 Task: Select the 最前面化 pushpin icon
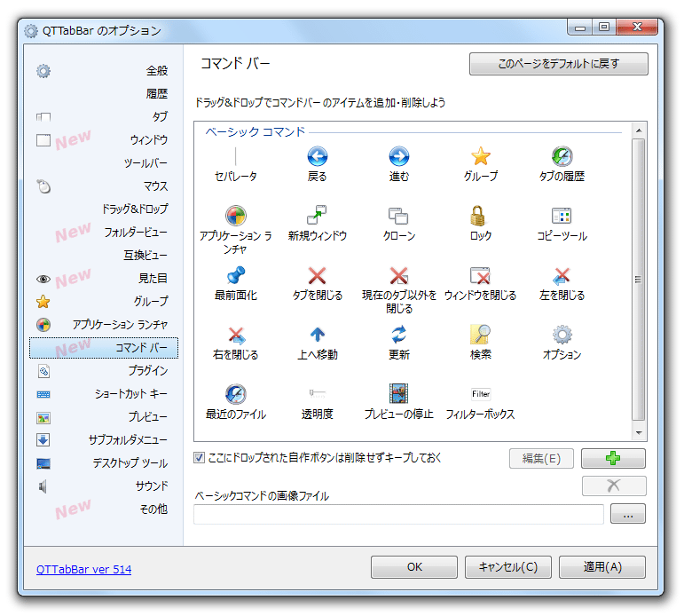point(235,275)
